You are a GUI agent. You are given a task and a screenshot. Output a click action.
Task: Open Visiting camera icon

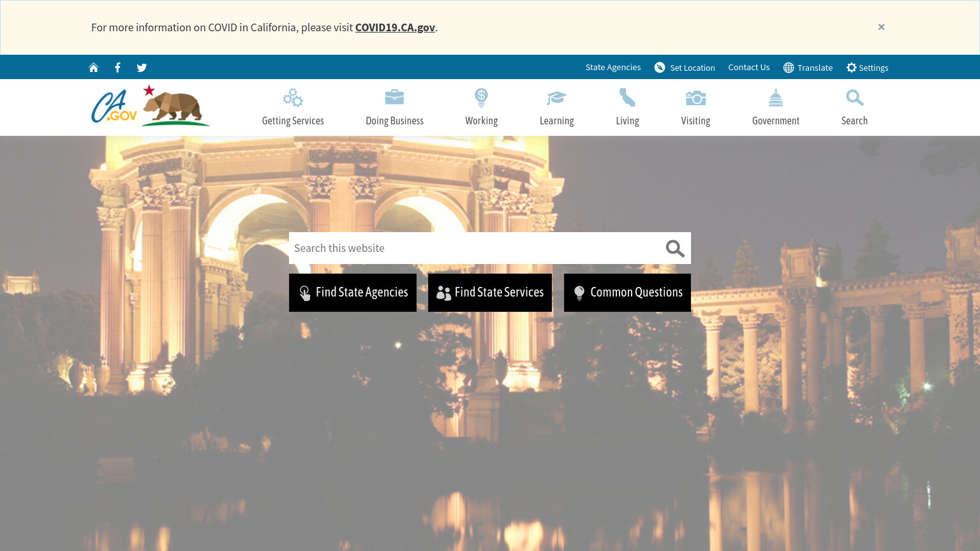coord(695,98)
